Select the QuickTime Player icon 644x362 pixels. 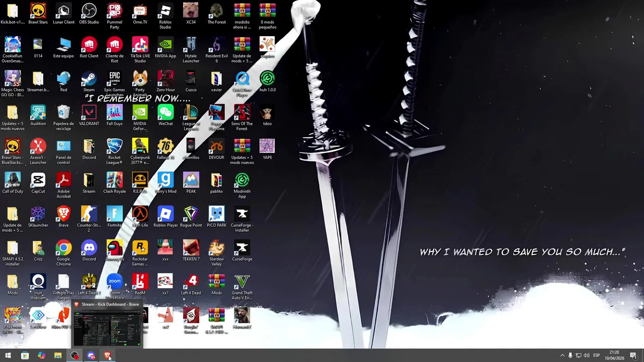tap(242, 83)
